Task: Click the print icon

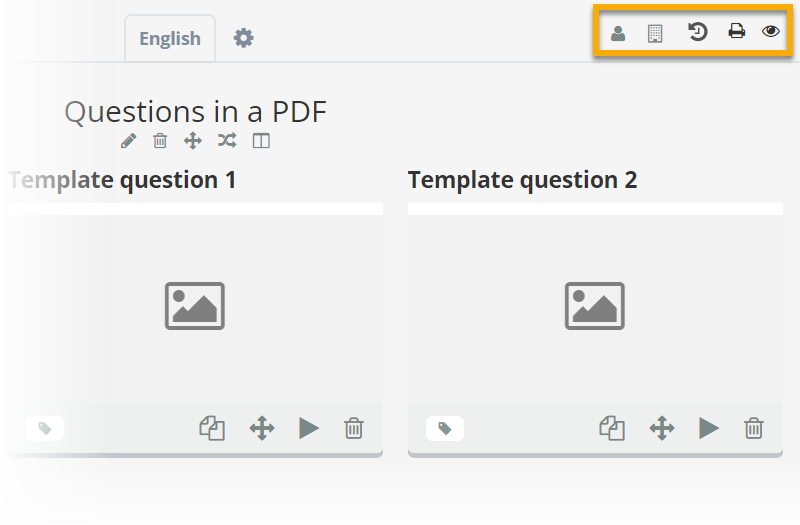Action: click(x=736, y=31)
